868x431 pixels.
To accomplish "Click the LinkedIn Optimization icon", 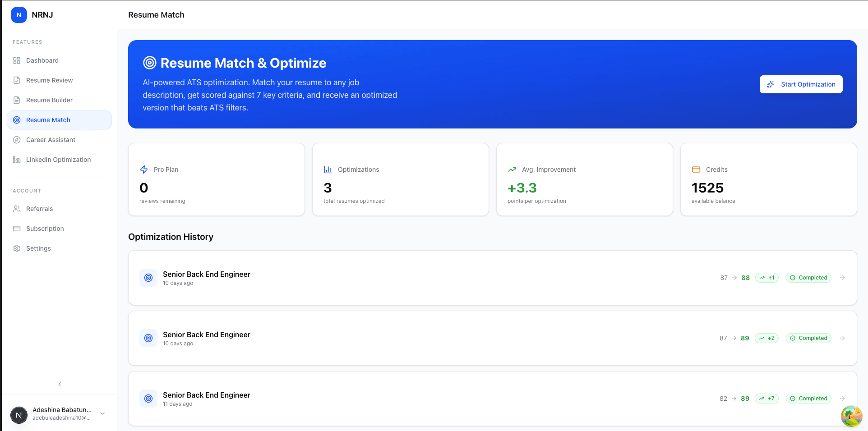I will (17, 160).
